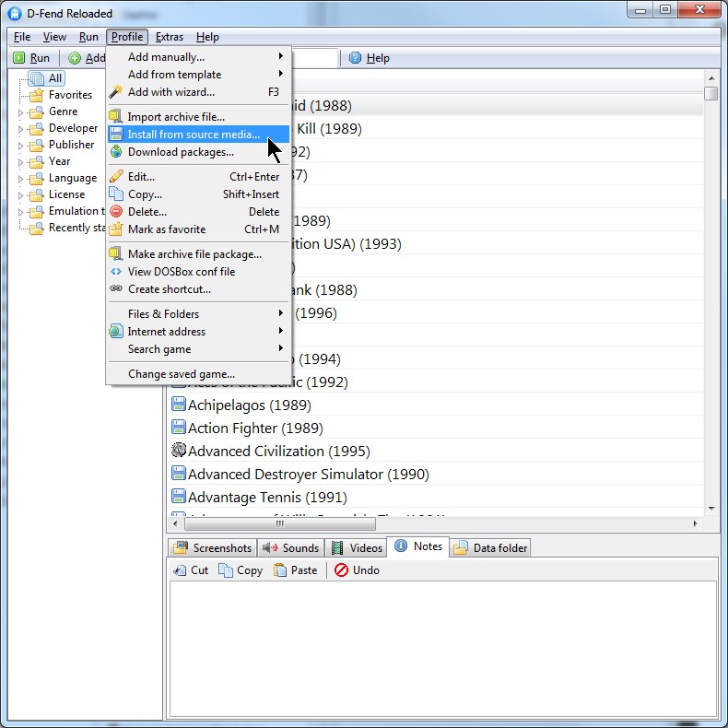Click the Edit pencil icon in menu
728x728 pixels.
(x=116, y=176)
